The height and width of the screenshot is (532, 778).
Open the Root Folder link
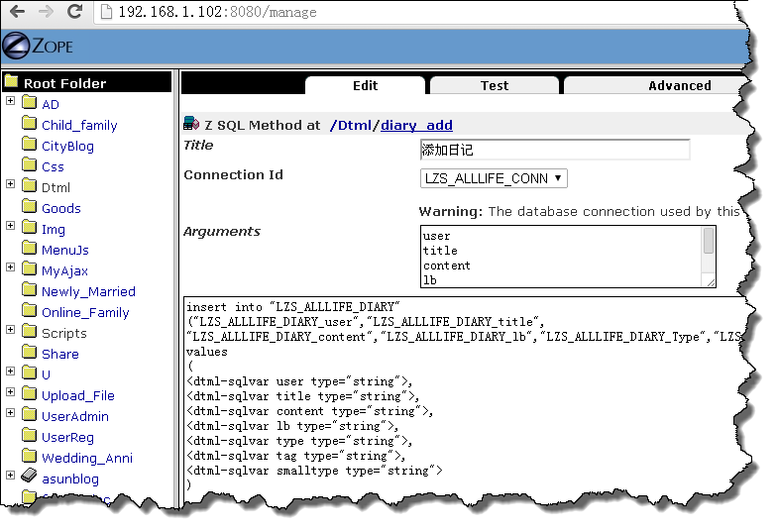(x=65, y=83)
